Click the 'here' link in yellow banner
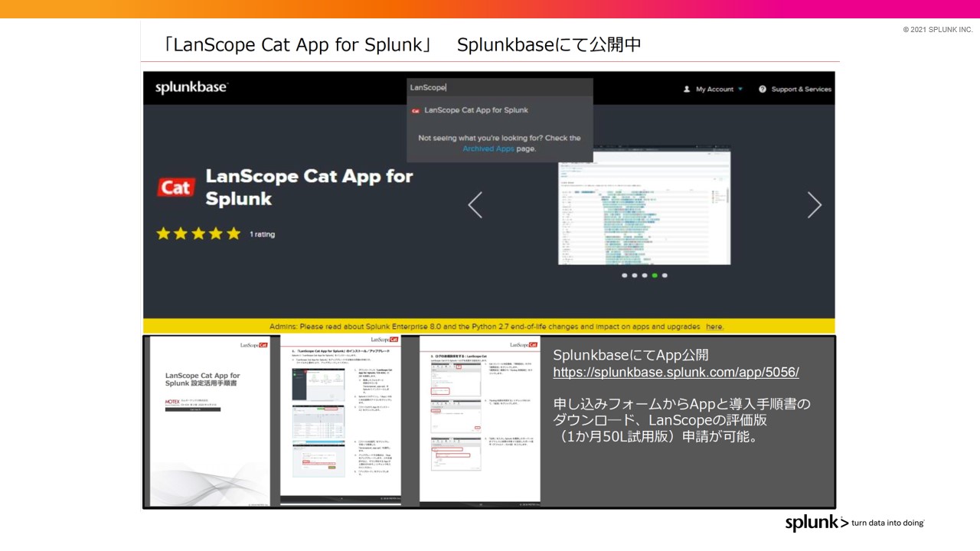This screenshot has height=551, width=980. [714, 327]
